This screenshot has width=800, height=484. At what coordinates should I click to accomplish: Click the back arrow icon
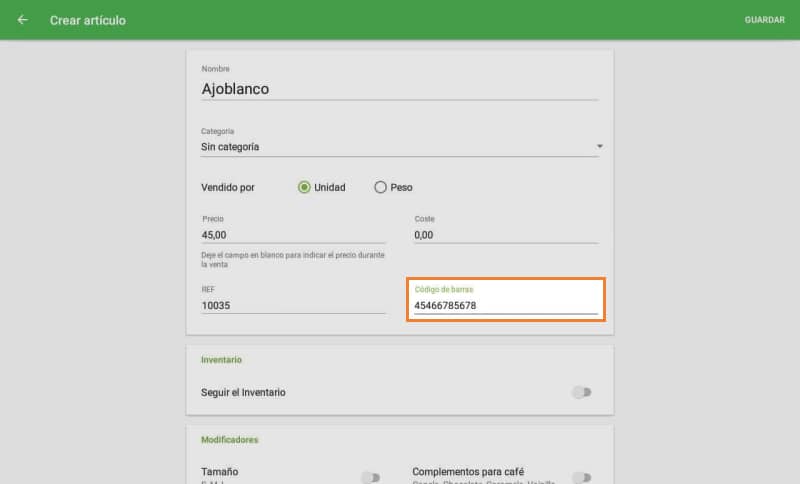(23, 20)
